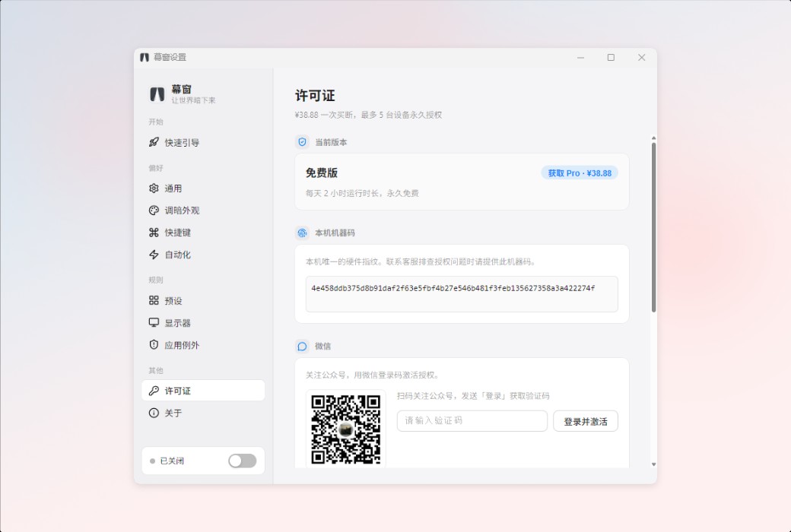Open the 关于 page
The image size is (791, 532).
(x=203, y=413)
